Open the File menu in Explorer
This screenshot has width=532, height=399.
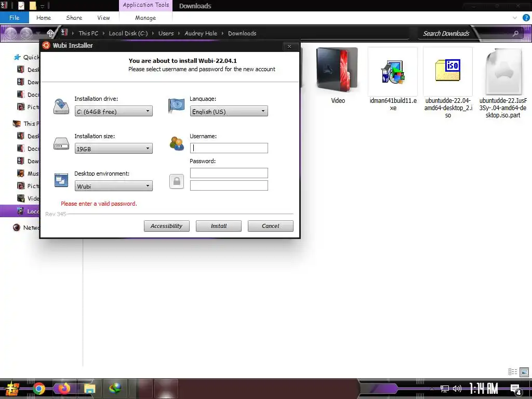tap(14, 18)
